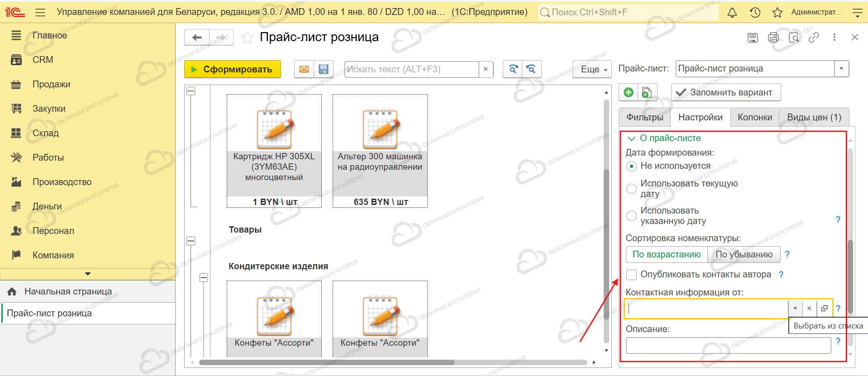
Task: Click the Сформировать button
Action: pyautogui.click(x=233, y=69)
